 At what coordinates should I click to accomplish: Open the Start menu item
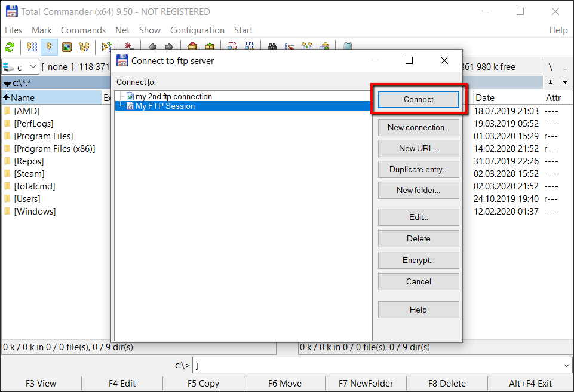pos(244,30)
